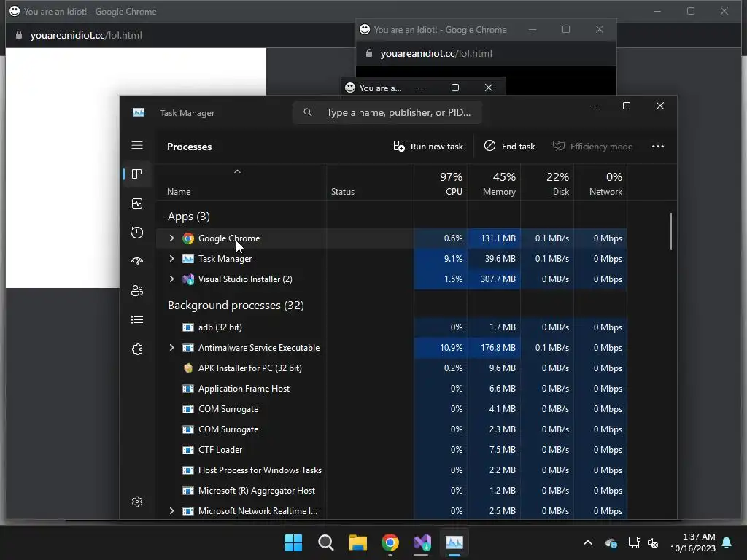The image size is (747, 560).
Task: Click lock icon in medium Chrome popup
Action: pyautogui.click(x=368, y=53)
